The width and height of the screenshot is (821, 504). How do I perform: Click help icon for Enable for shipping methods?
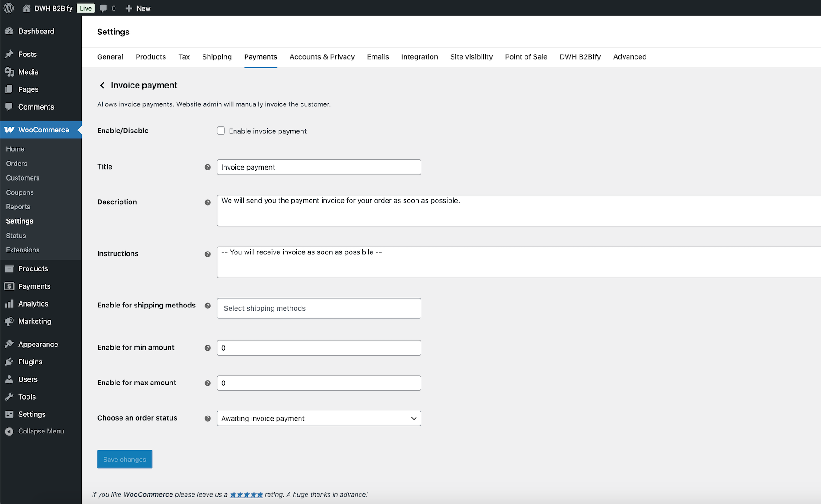click(208, 306)
